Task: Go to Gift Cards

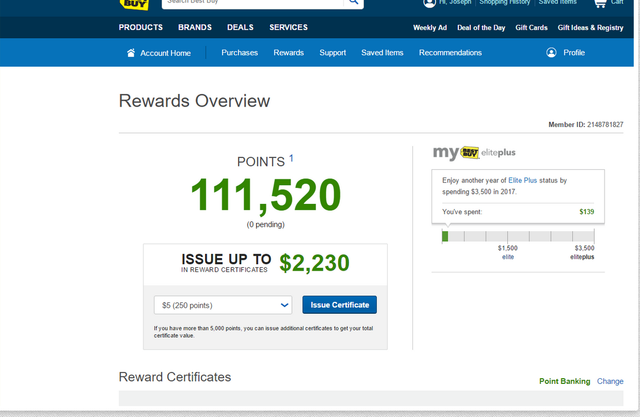Action: 531,28
